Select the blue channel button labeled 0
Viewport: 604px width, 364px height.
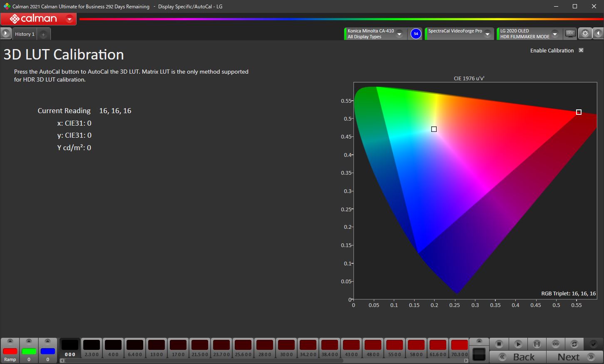tap(47, 352)
